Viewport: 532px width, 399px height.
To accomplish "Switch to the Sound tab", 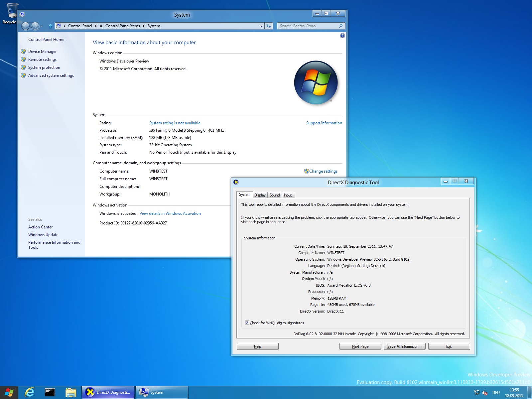I will (x=275, y=195).
